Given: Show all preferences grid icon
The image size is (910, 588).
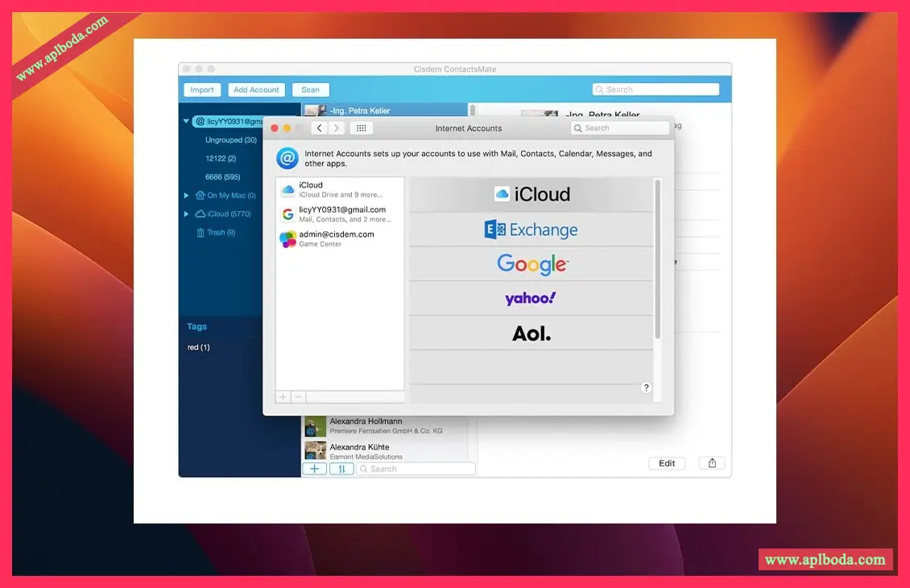Looking at the screenshot, I should 361,128.
